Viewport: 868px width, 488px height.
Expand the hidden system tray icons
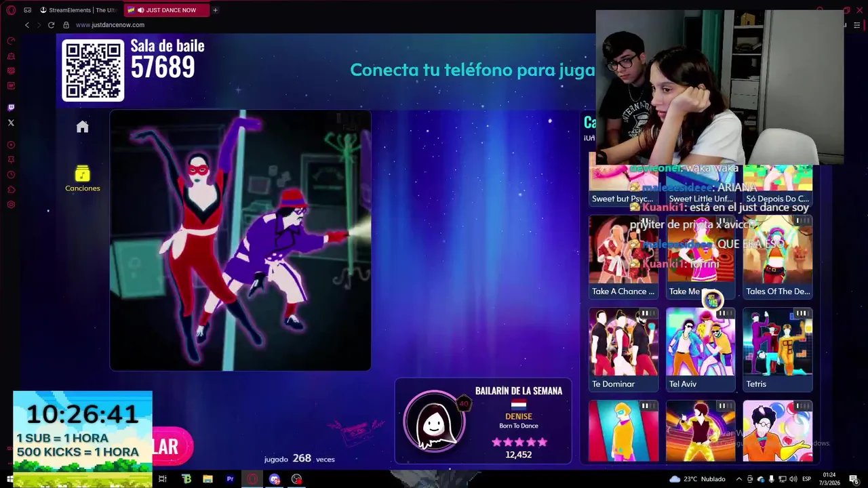click(x=739, y=479)
